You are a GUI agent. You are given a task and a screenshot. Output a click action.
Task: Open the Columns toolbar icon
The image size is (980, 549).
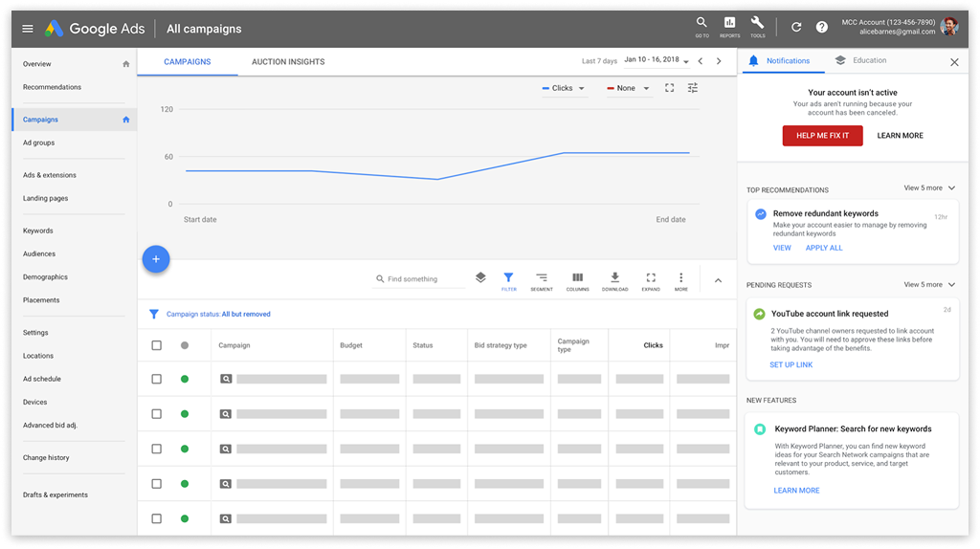point(577,281)
